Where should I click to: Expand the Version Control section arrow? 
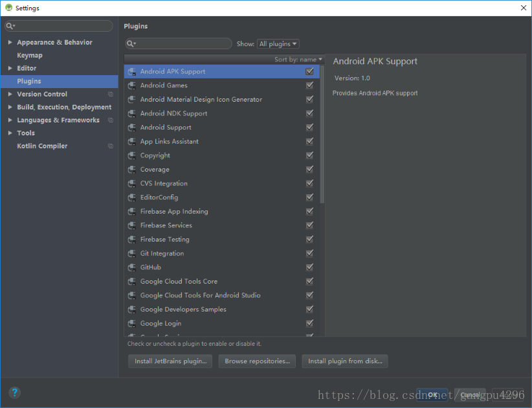tap(10, 94)
